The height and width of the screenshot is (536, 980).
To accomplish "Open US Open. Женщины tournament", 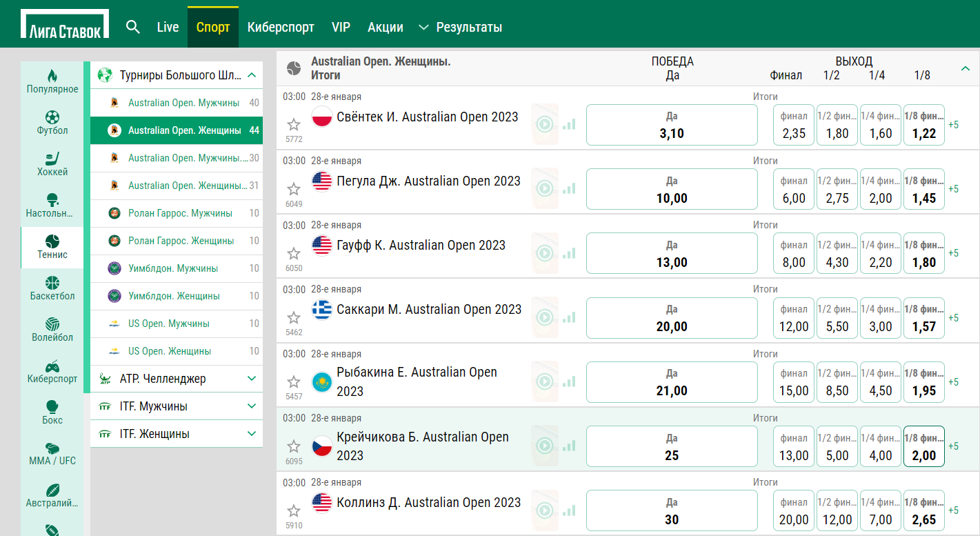I will [x=177, y=351].
